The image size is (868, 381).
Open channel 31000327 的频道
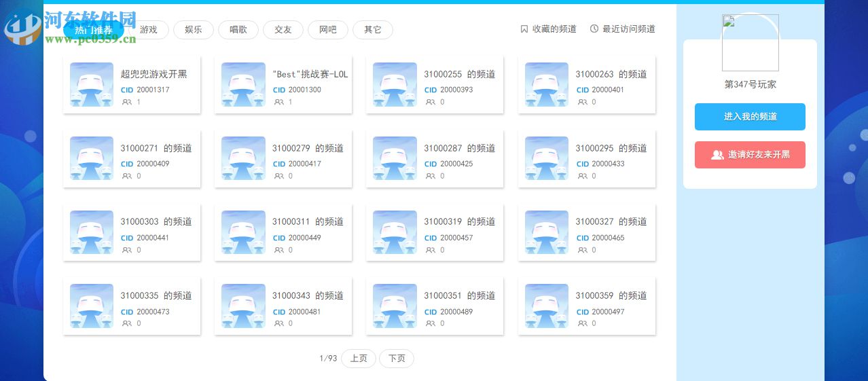[587, 232]
